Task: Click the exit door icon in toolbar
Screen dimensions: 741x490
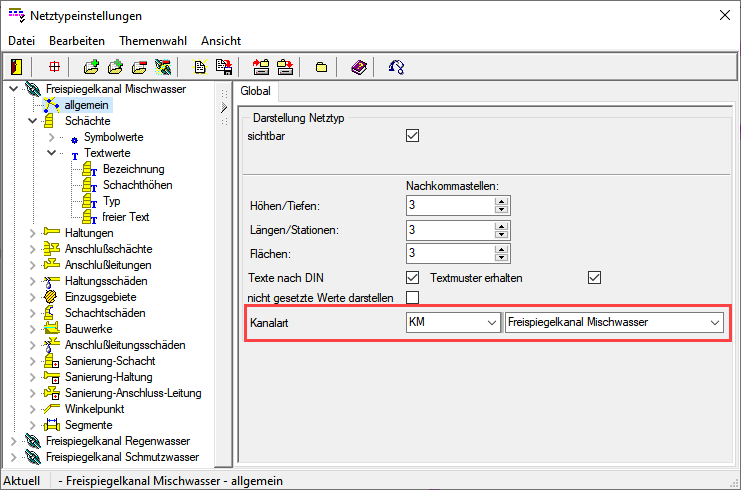Action: [16, 67]
